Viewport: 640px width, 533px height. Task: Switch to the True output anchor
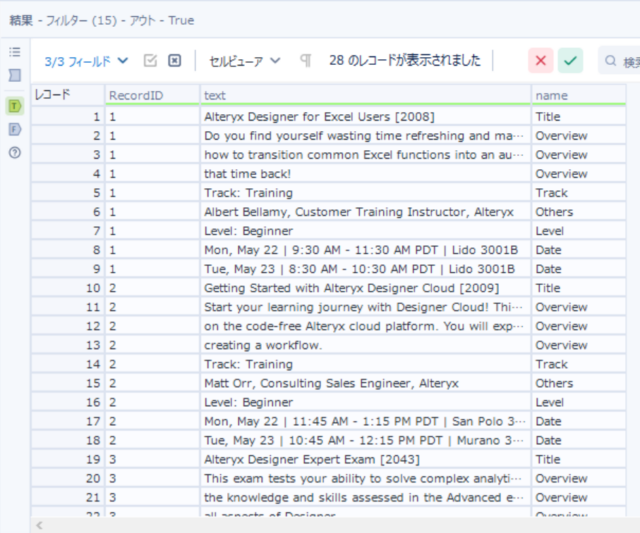tap(14, 105)
